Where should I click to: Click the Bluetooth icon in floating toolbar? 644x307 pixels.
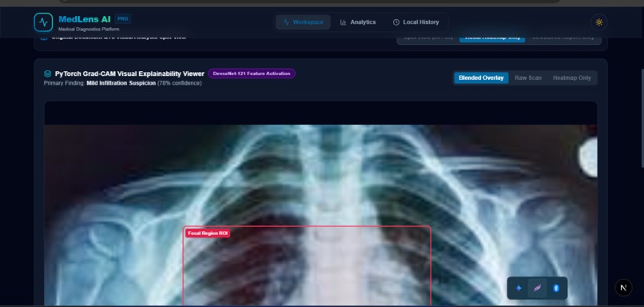(x=555, y=288)
